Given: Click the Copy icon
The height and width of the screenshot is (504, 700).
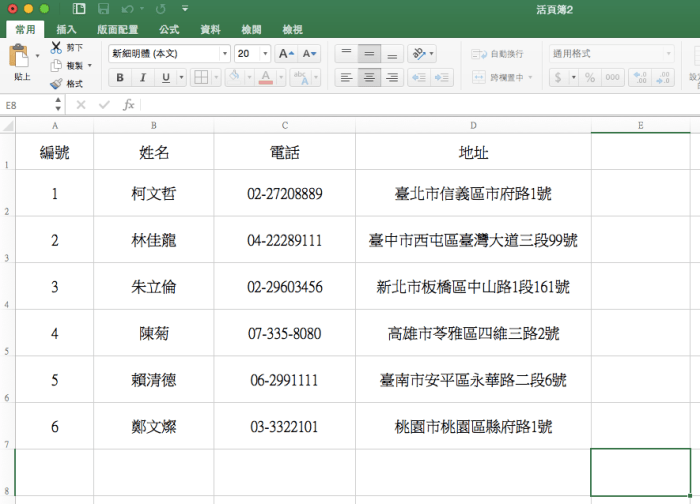Looking at the screenshot, I should pyautogui.click(x=56, y=66).
